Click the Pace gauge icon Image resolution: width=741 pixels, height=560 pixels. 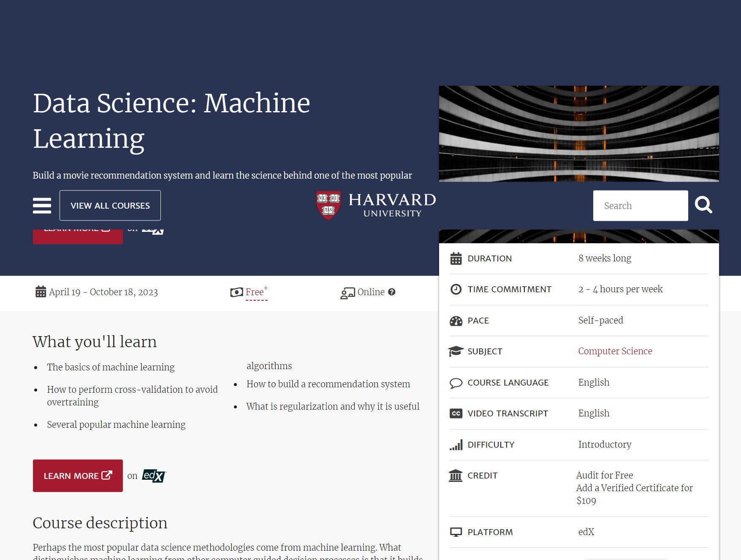pyautogui.click(x=456, y=321)
